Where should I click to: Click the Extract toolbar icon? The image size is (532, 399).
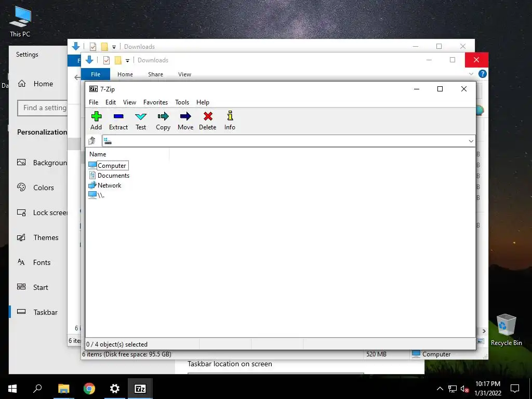coord(118,121)
